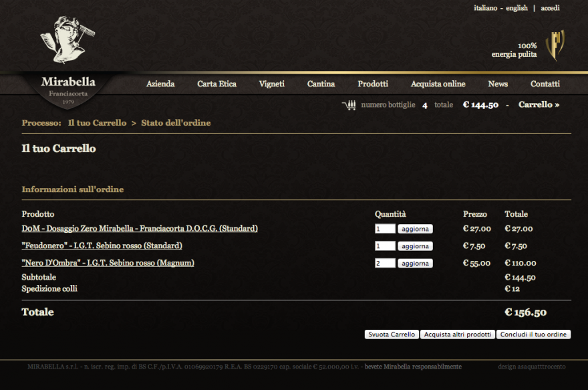Switch language to italiano

[x=485, y=8]
